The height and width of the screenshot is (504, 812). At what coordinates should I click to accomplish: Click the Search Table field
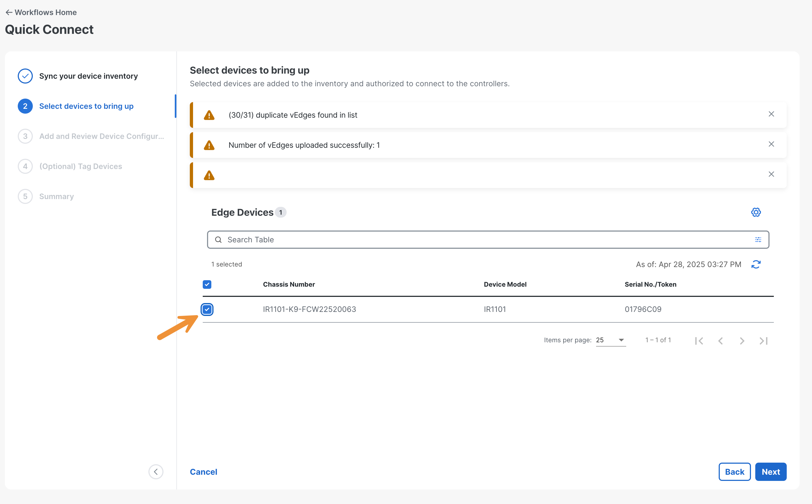tap(488, 240)
